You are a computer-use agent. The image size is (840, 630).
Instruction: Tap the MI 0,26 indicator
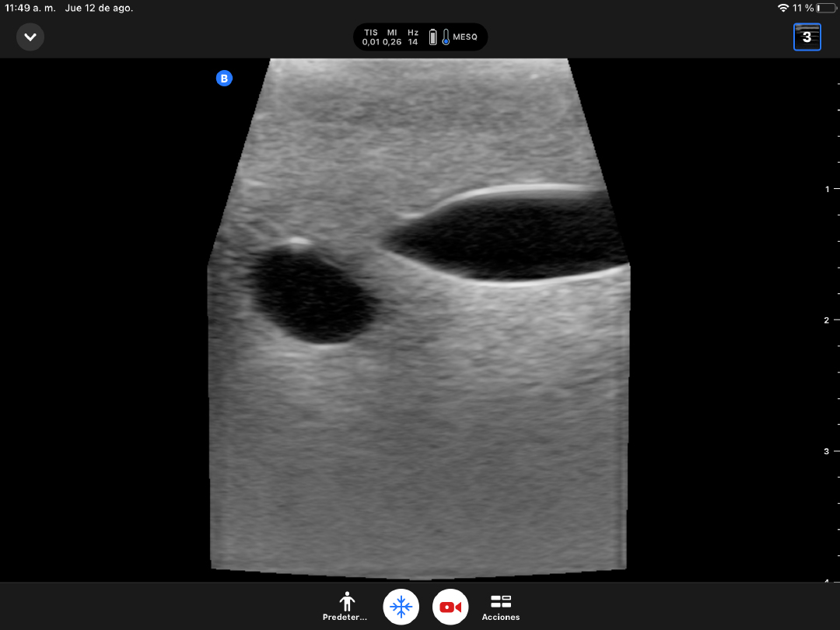(392, 37)
